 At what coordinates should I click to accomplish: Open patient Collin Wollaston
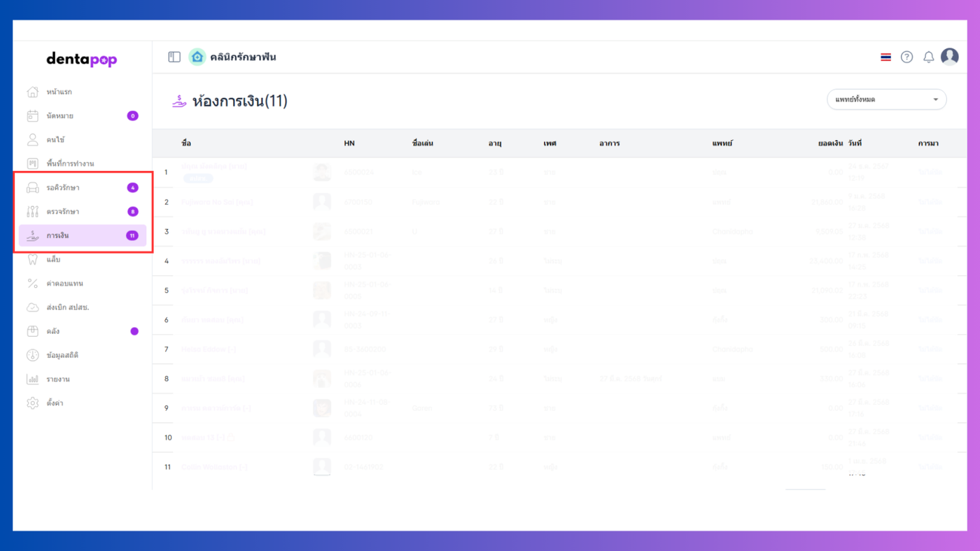214,467
